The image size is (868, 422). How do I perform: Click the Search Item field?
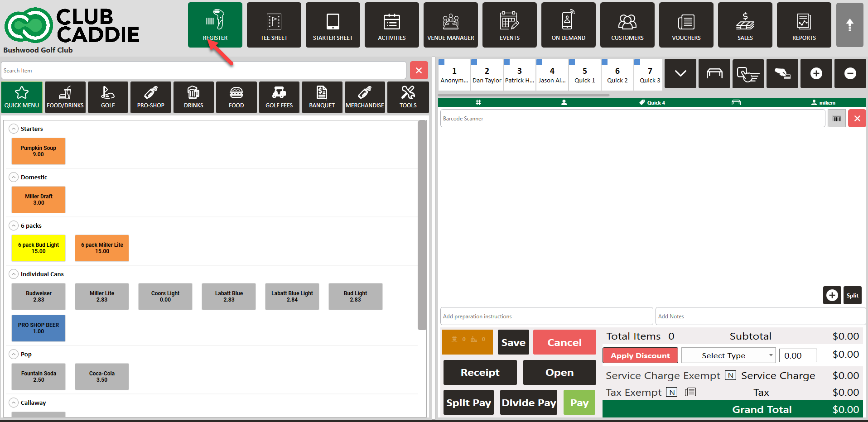tap(203, 71)
